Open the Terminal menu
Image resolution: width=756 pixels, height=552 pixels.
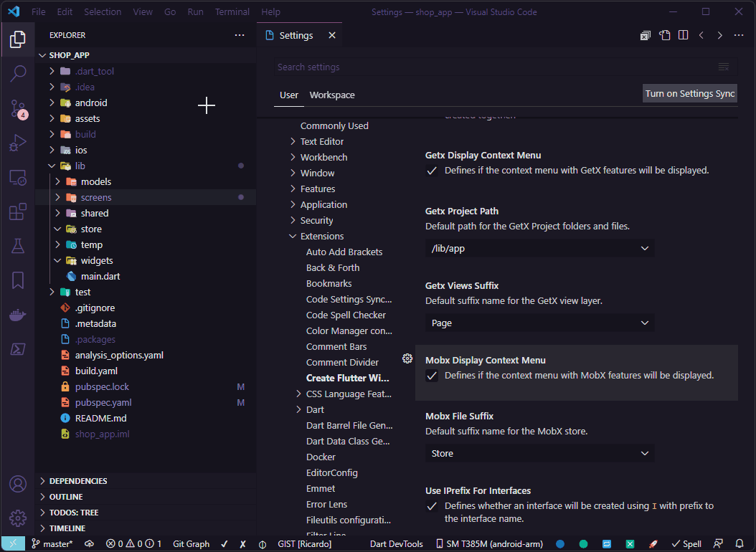point(232,11)
